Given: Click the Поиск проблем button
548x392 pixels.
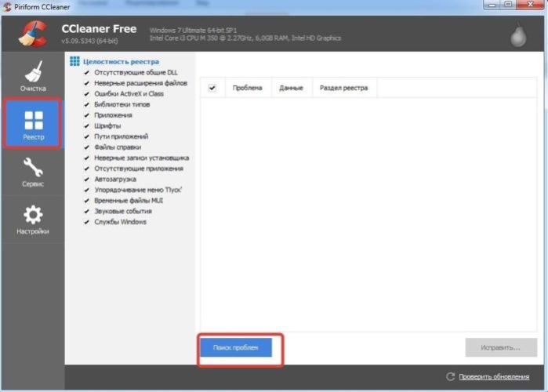Looking at the screenshot, I should 236,347.
